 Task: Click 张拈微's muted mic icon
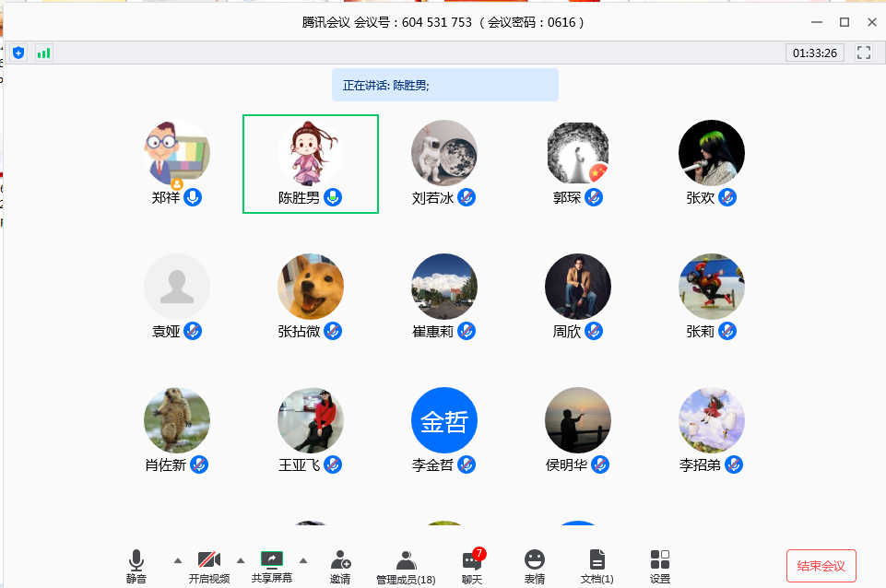(x=333, y=331)
